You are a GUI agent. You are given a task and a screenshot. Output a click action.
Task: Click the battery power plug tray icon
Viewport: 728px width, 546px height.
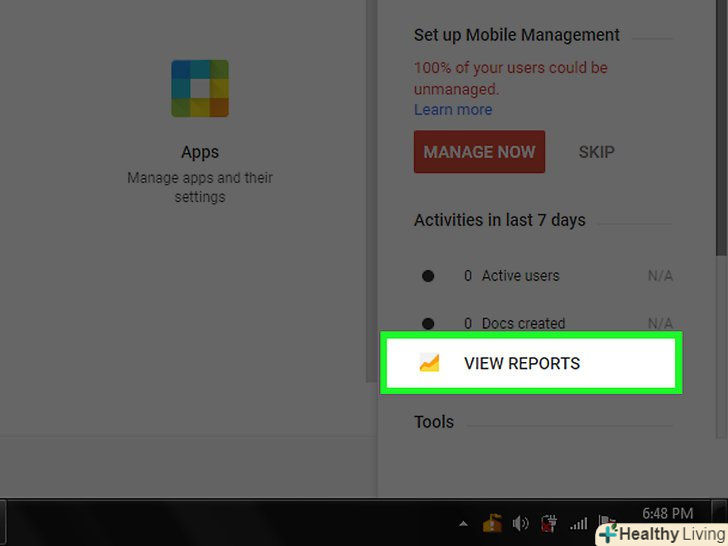[549, 524]
